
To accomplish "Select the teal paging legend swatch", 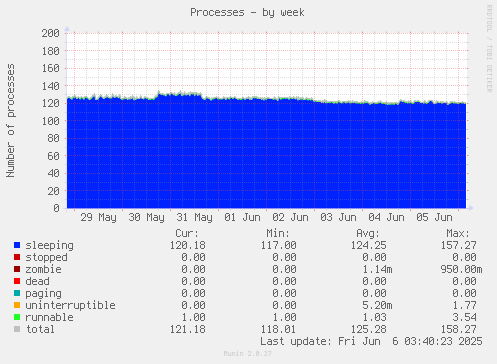I will coord(17,293).
